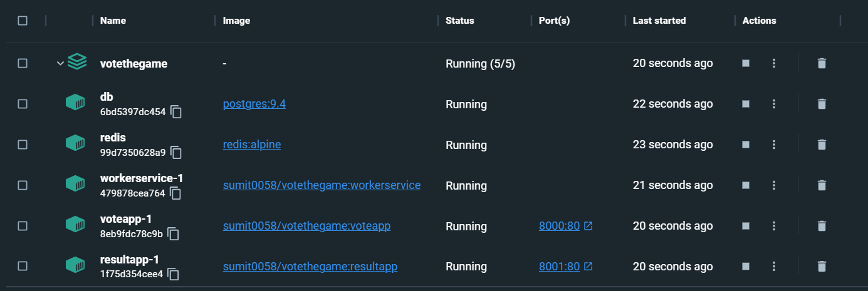This screenshot has height=291, width=868.
Task: Open more actions for db
Action: (774, 104)
